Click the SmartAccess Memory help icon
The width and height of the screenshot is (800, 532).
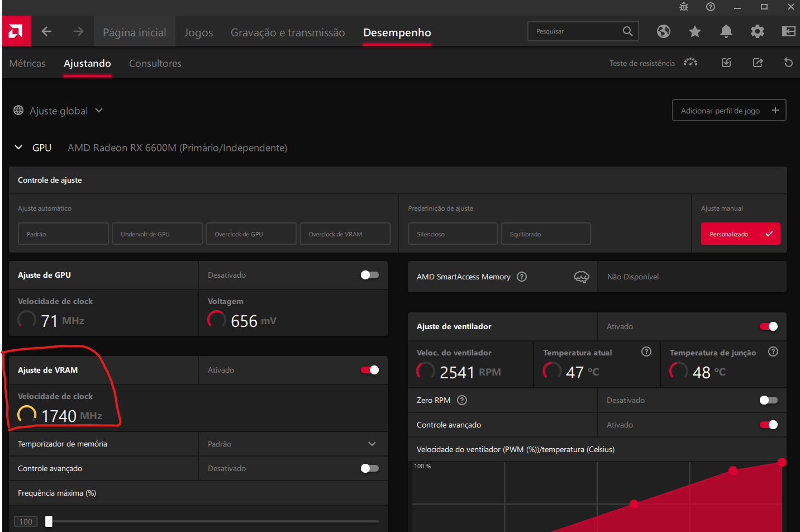coord(522,277)
